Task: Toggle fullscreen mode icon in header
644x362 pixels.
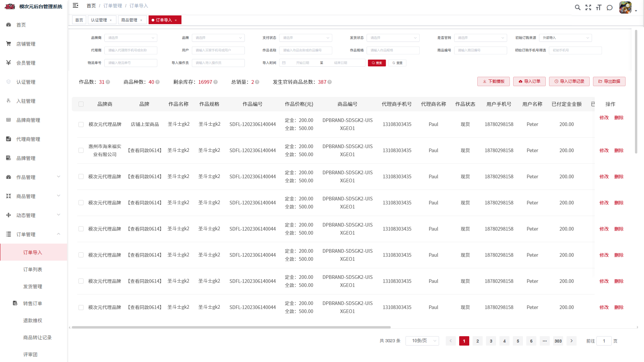Action: (x=588, y=7)
